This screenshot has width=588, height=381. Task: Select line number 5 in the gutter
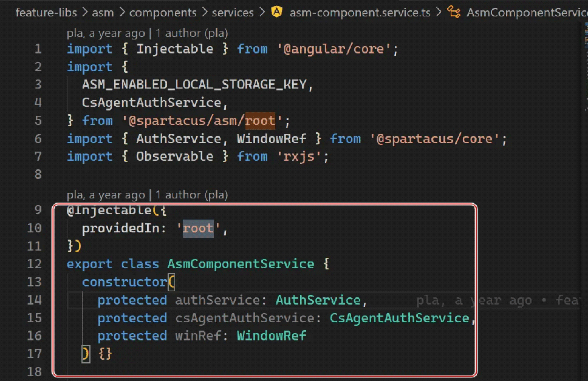pyautogui.click(x=38, y=121)
